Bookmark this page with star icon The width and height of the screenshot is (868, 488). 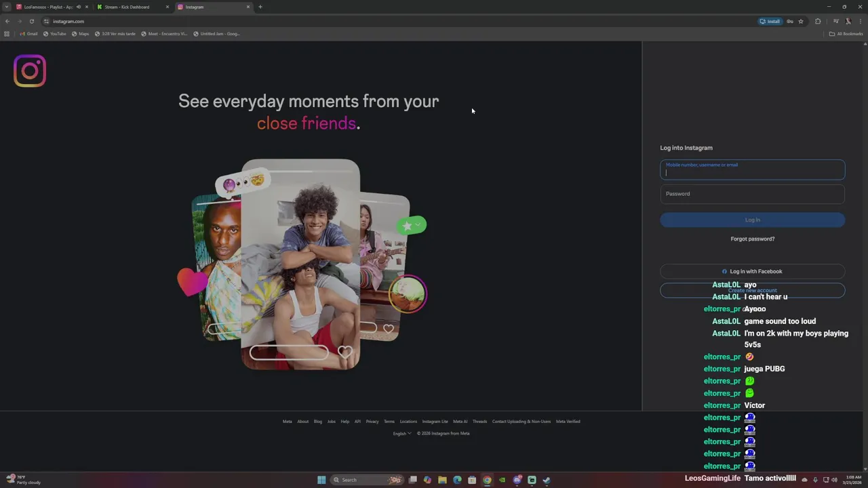(x=801, y=21)
